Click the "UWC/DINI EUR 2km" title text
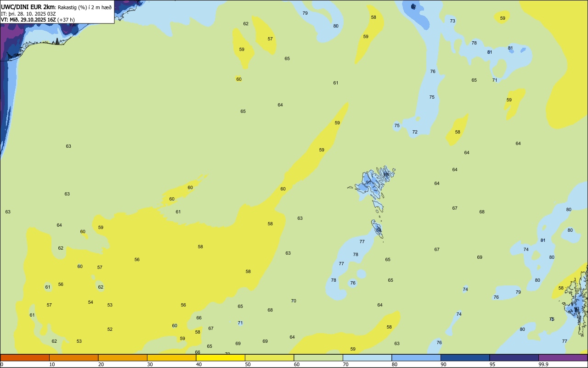 pos(28,7)
